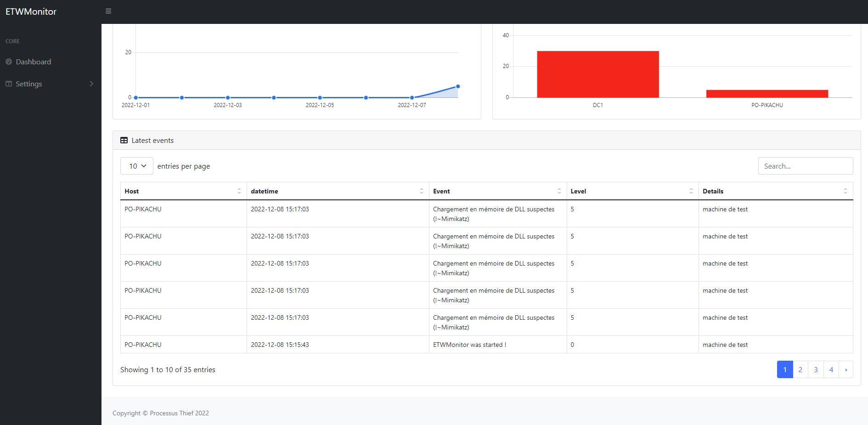Expand the Settings submenu chevron
This screenshot has width=868, height=425.
(91, 84)
